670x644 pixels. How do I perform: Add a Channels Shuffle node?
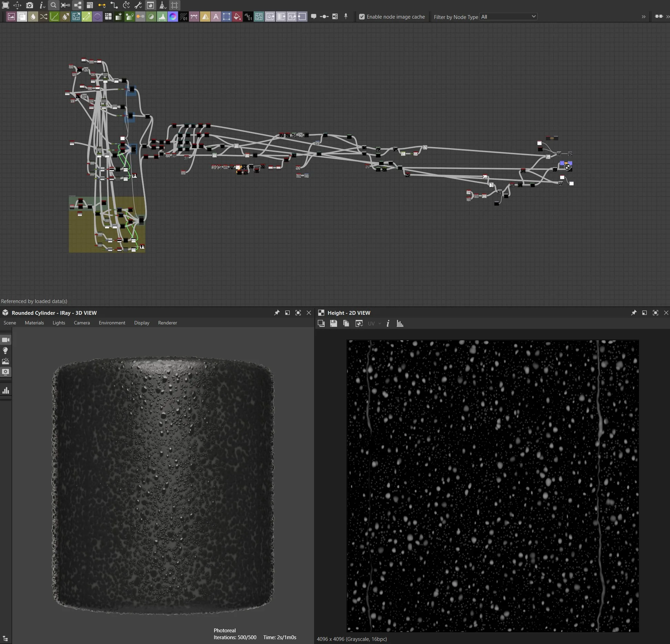44,17
